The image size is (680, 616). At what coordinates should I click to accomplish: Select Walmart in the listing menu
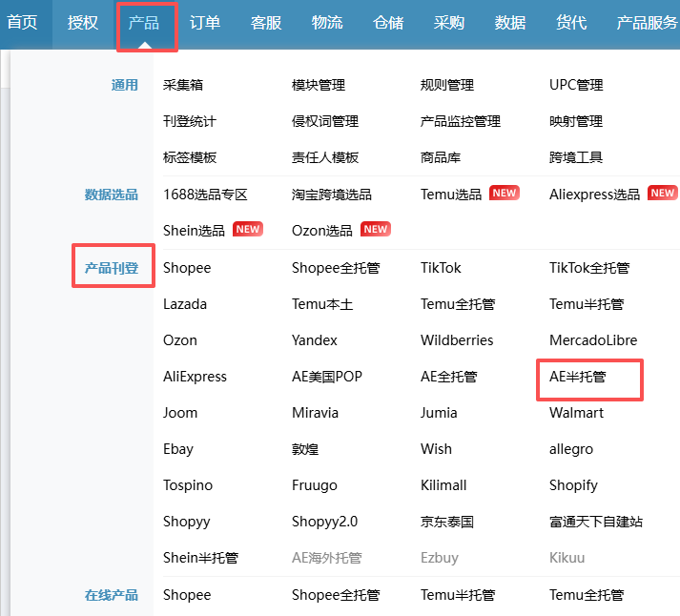coord(576,413)
